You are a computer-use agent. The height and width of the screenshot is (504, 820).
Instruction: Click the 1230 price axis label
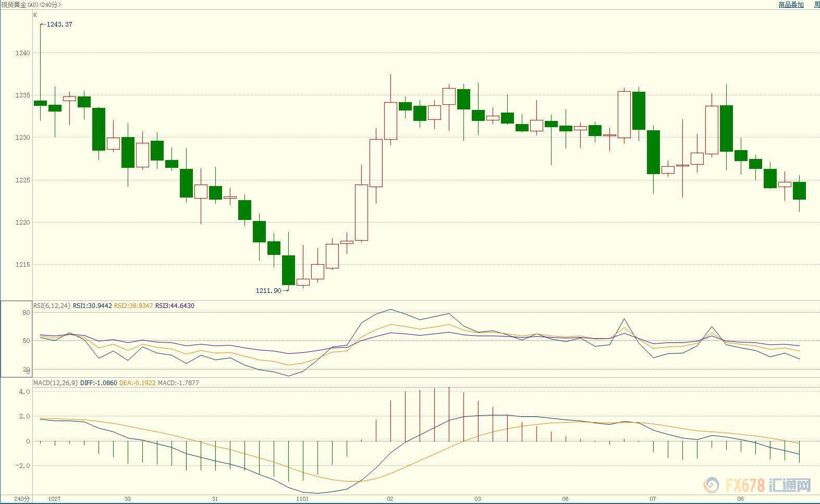[x=23, y=138]
